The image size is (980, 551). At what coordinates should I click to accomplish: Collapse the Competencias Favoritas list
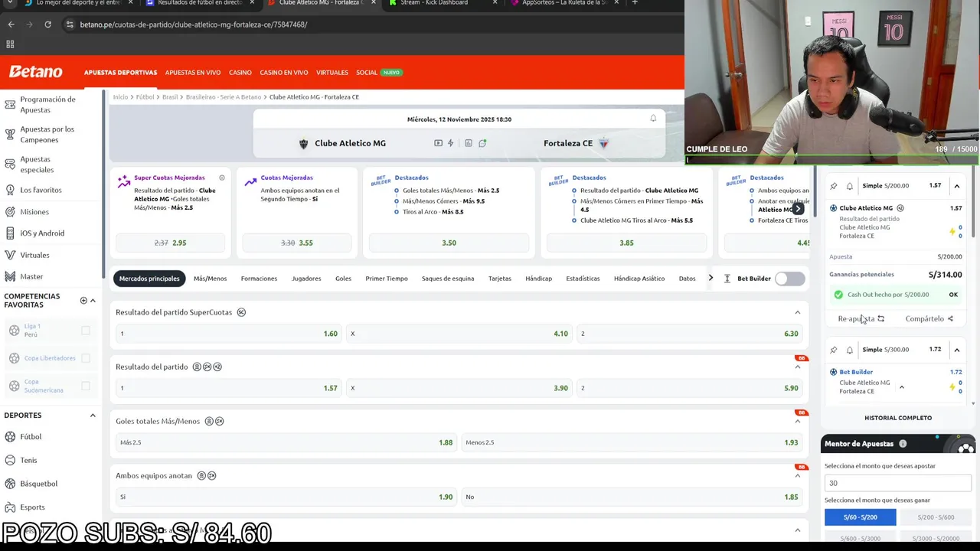pos(93,300)
